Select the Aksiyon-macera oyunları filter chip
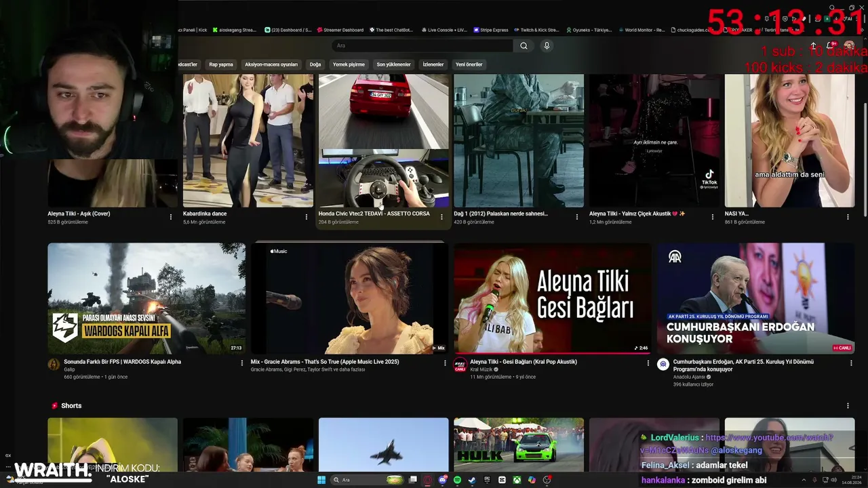 tap(271, 64)
